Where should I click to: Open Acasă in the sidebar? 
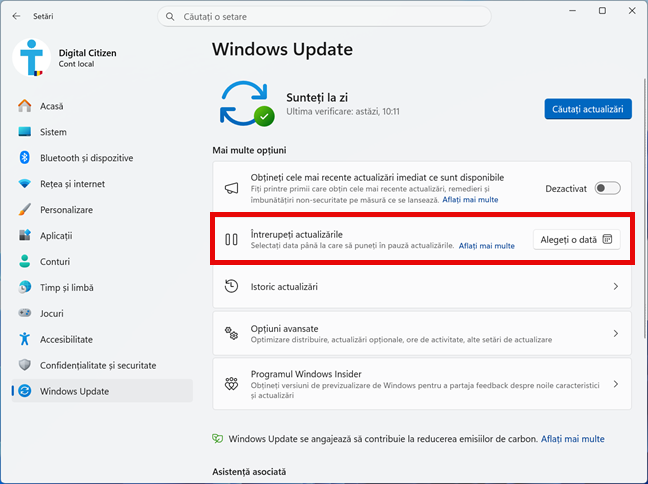pos(102,106)
